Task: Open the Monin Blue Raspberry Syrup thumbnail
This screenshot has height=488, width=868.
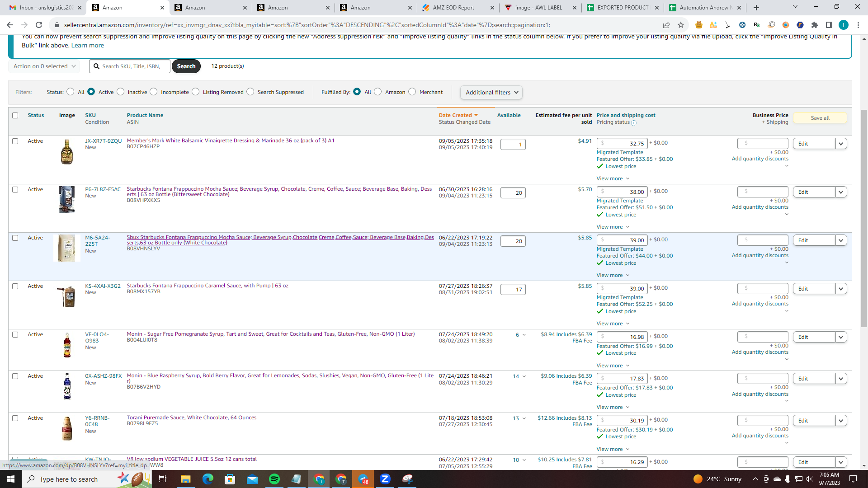Action: click(x=67, y=387)
